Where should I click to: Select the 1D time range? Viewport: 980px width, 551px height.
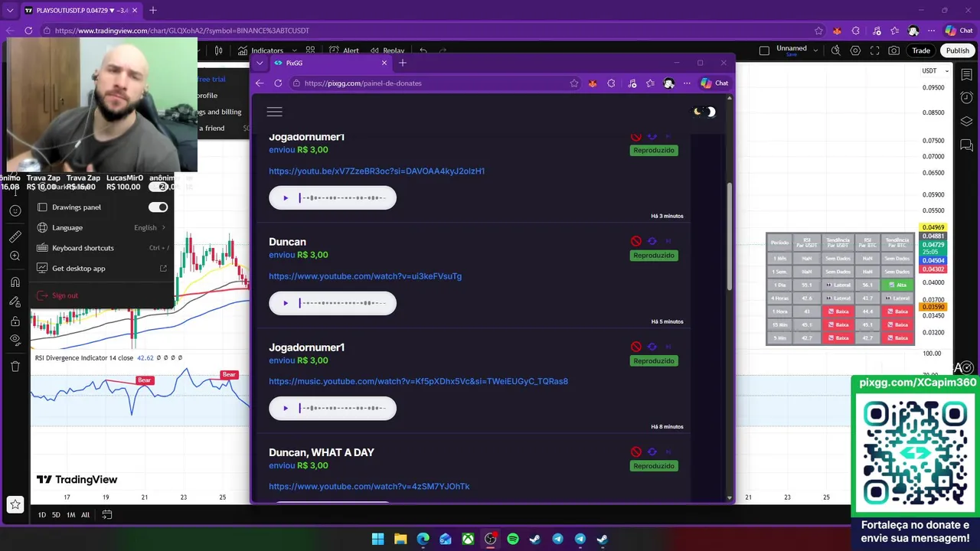coord(42,515)
